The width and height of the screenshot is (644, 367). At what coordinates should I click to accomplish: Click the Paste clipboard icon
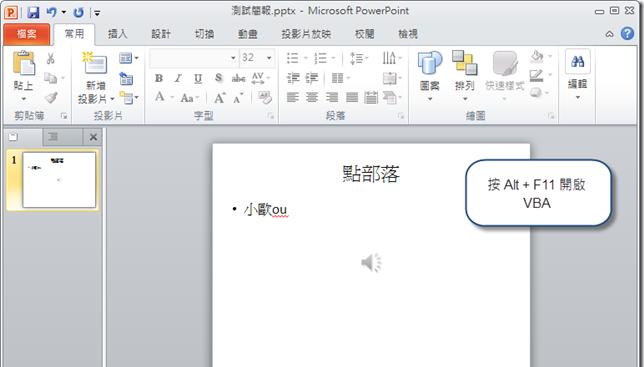(x=24, y=63)
